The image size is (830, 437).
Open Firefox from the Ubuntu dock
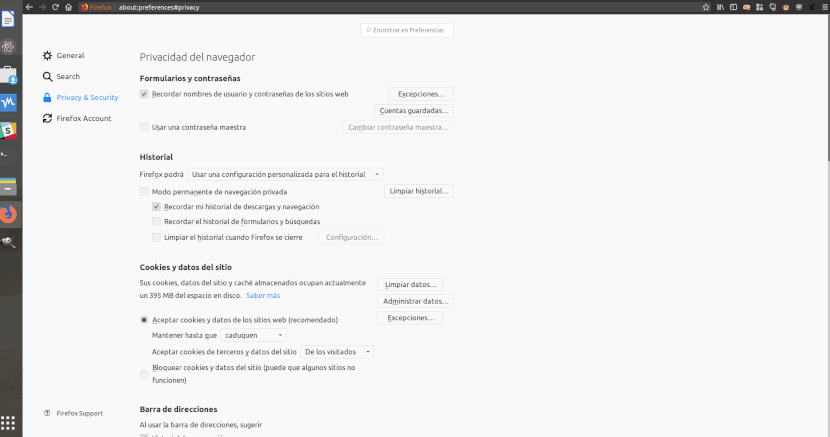click(9, 214)
